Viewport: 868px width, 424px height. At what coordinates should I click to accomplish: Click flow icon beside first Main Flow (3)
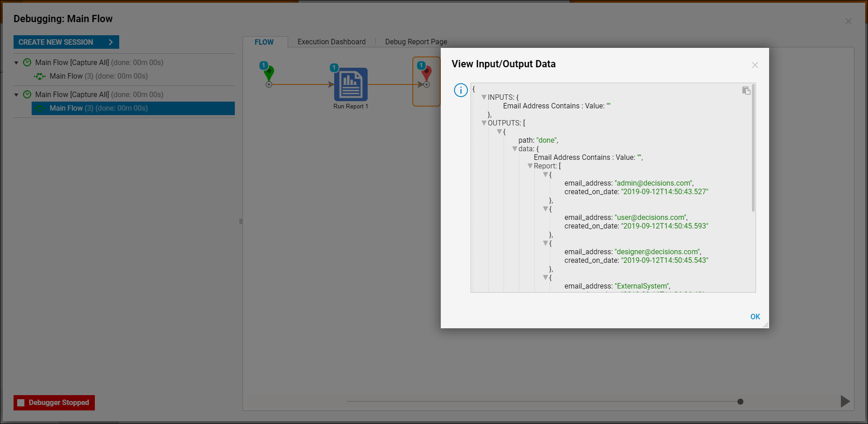[40, 76]
